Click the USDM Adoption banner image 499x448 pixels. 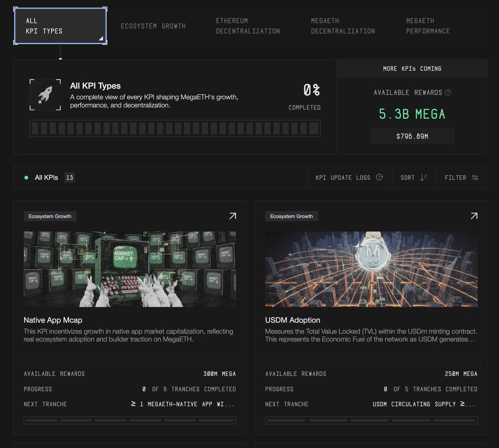pyautogui.click(x=371, y=269)
